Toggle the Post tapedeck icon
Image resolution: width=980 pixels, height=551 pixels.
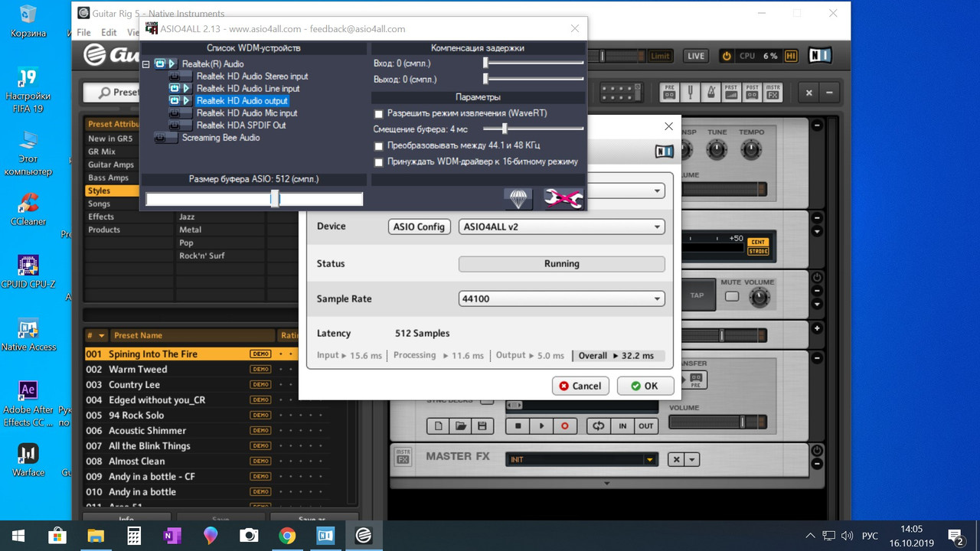752,93
